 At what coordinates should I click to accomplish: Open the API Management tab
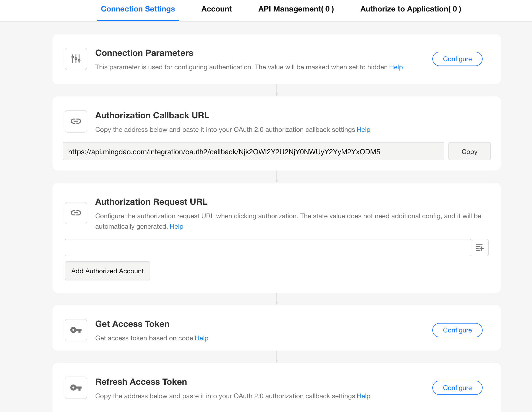(x=296, y=9)
